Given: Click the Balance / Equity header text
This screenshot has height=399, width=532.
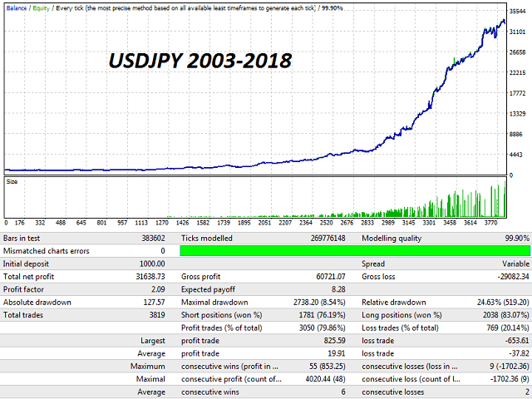Looking at the screenshot, I should click(25, 6).
